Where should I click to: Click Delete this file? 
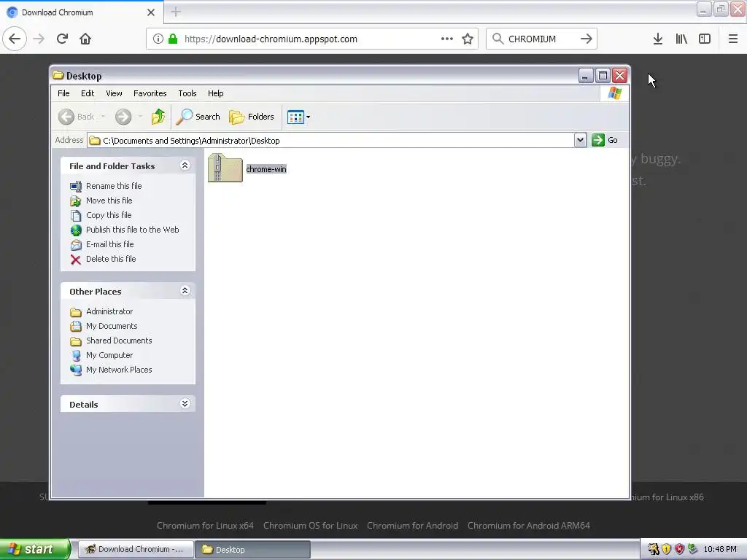pos(111,259)
